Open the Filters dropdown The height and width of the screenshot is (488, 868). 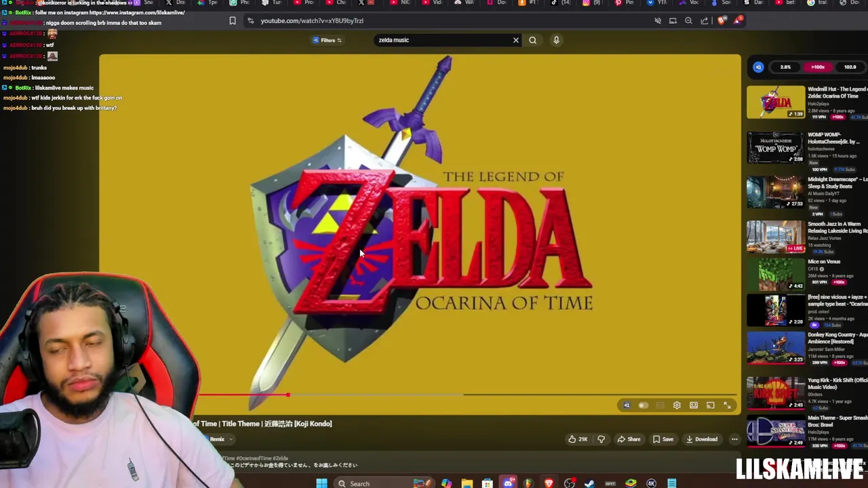click(328, 40)
